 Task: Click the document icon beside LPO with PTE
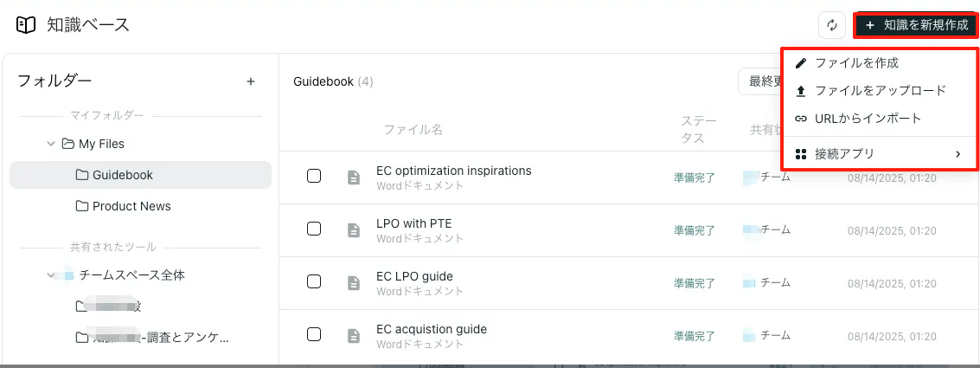(353, 230)
